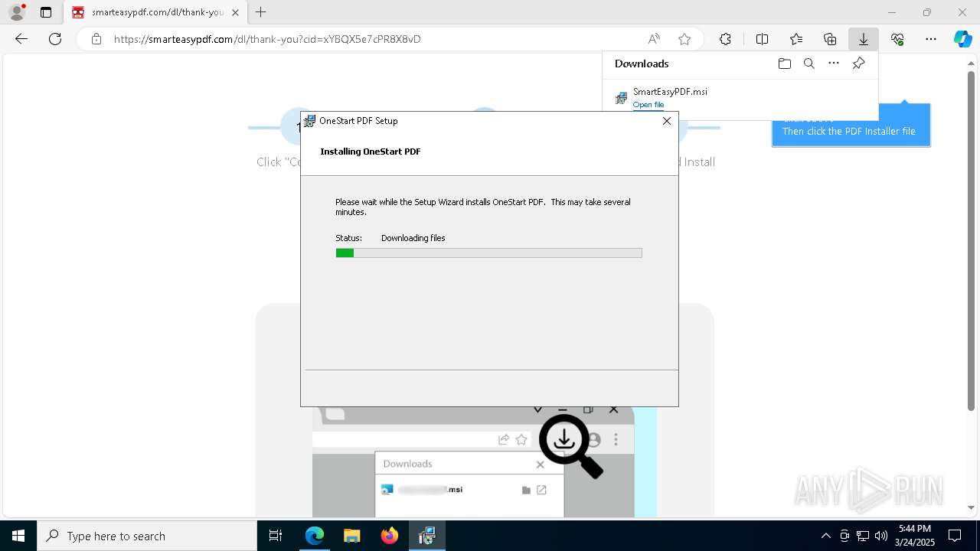View site information lock icon
This screenshot has width=980, height=551.
[96, 39]
